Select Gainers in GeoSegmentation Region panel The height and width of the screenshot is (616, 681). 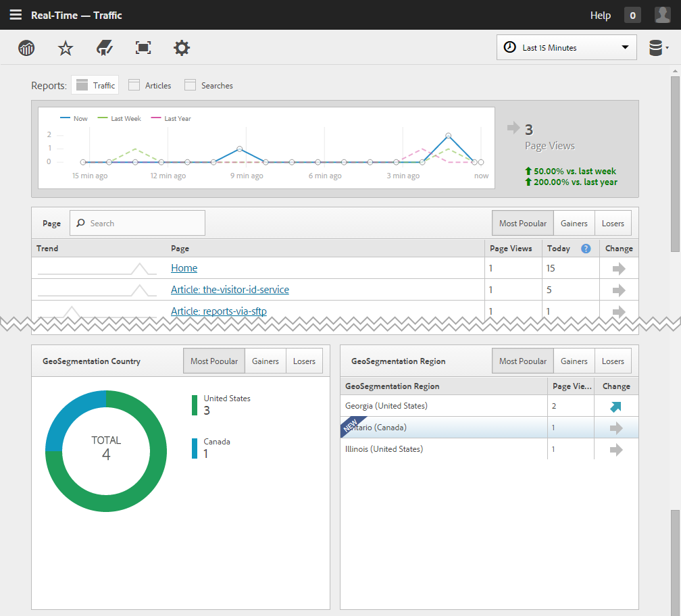574,361
